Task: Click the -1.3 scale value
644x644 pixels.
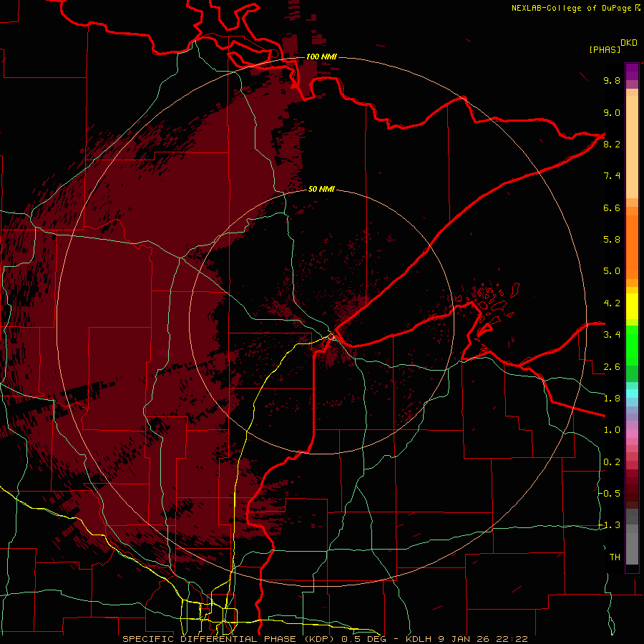Action: point(609,525)
